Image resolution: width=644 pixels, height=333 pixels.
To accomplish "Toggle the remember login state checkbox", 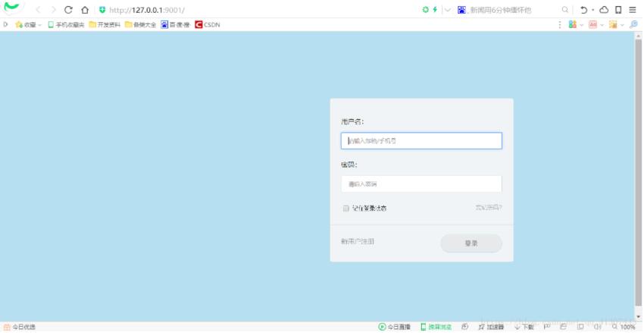I will coord(345,208).
